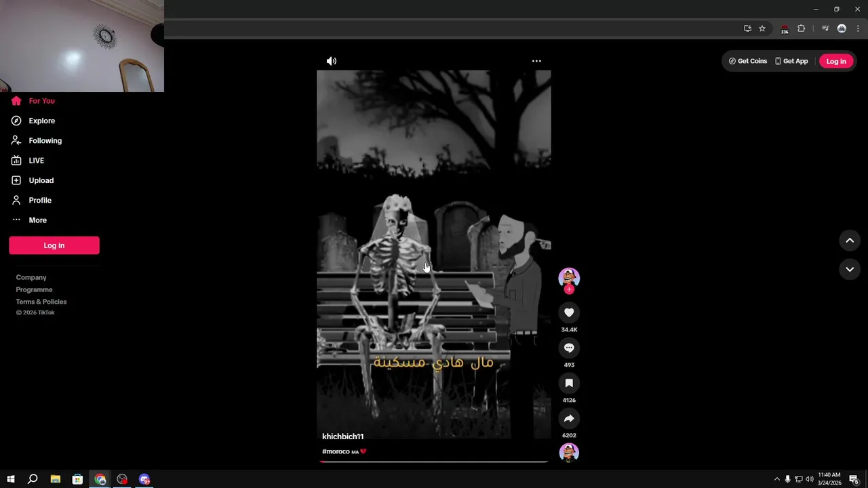868x488 pixels.
Task: Open the Chrome three-dot menu
Action: tap(858, 28)
